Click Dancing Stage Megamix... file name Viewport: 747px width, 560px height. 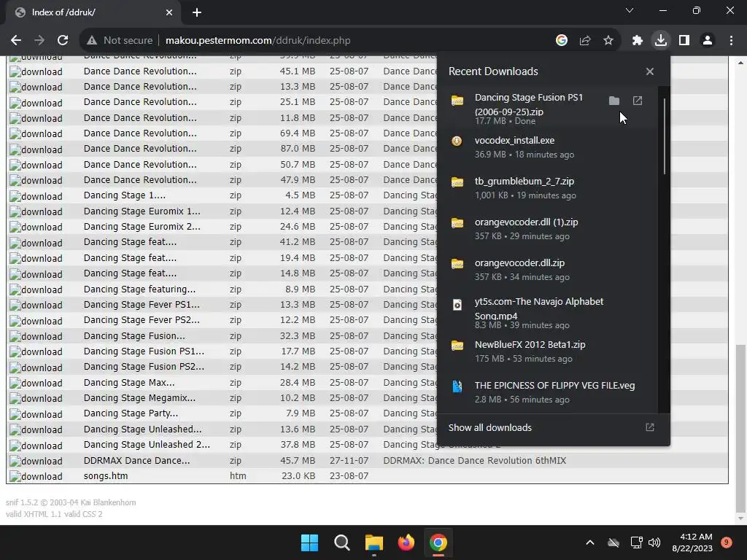tap(139, 398)
